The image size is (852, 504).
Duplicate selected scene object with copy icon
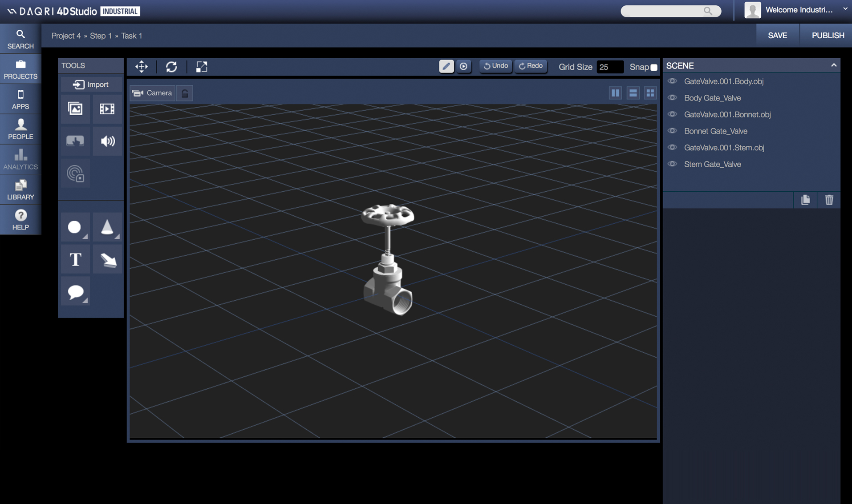805,200
